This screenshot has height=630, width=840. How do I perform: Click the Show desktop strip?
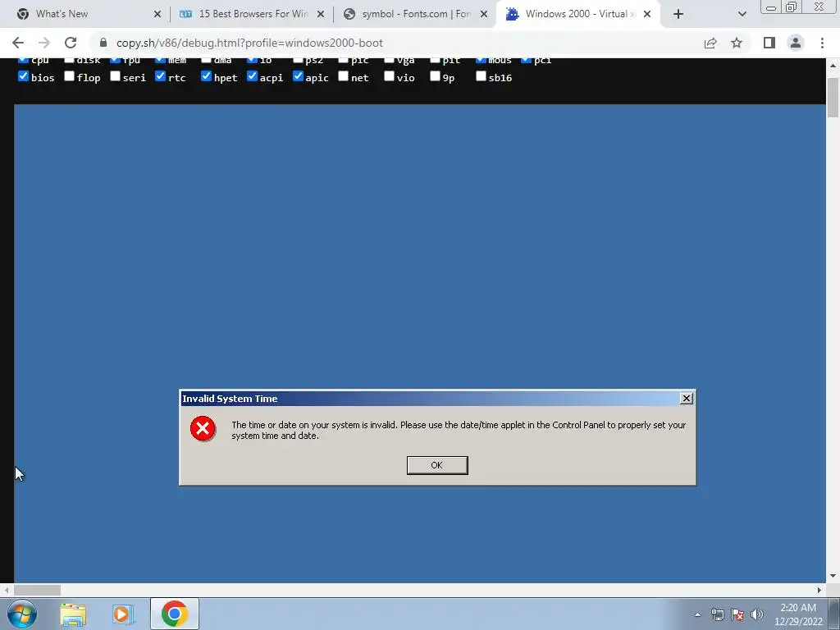pyautogui.click(x=834, y=614)
